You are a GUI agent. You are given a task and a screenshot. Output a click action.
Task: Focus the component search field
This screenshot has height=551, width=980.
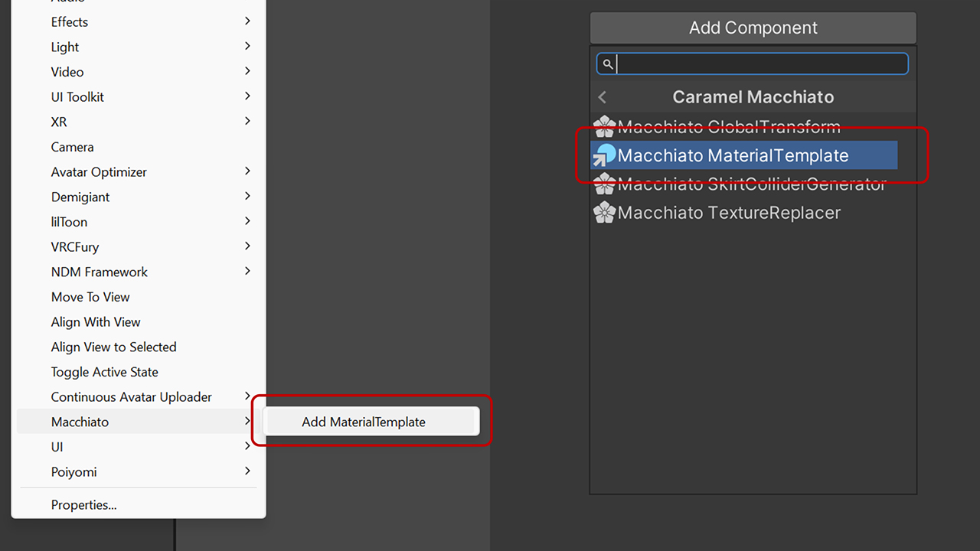(x=753, y=64)
